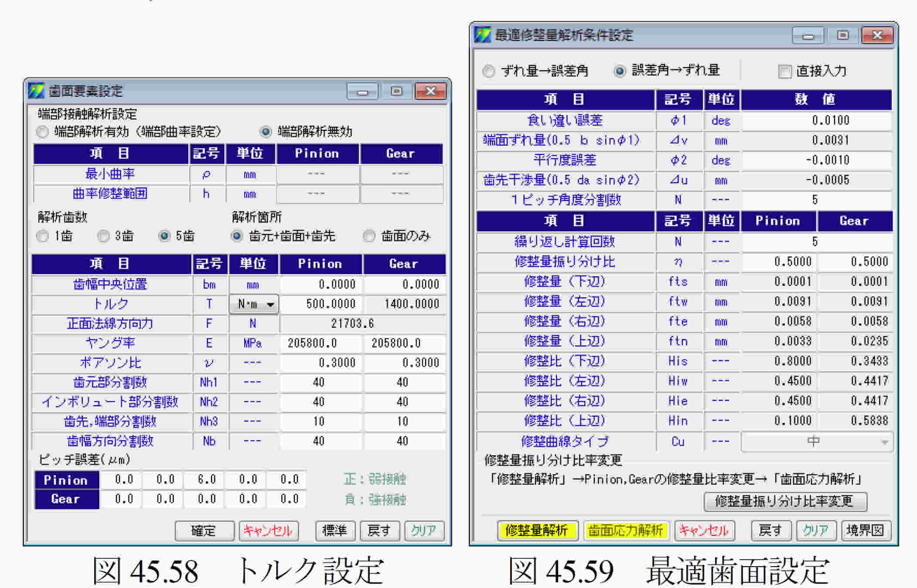Choose 5歯 for analysis tooth count
Viewport: 917px width, 588px height.
tap(164, 236)
